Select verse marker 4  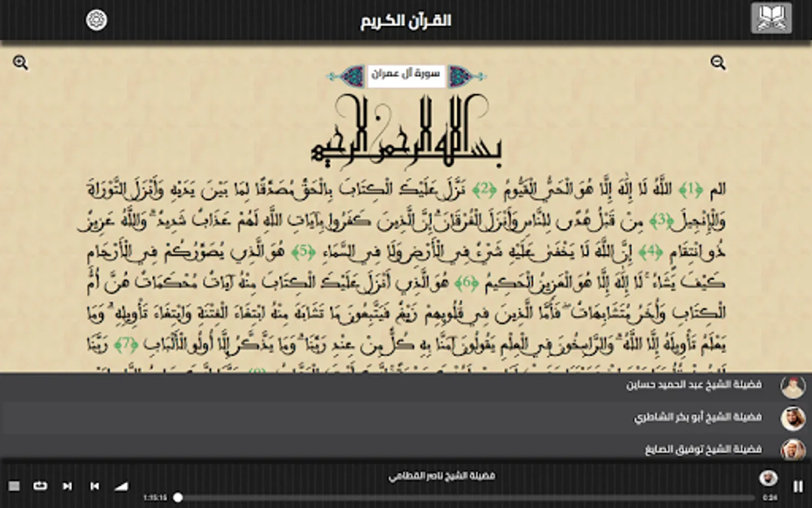[x=651, y=251]
